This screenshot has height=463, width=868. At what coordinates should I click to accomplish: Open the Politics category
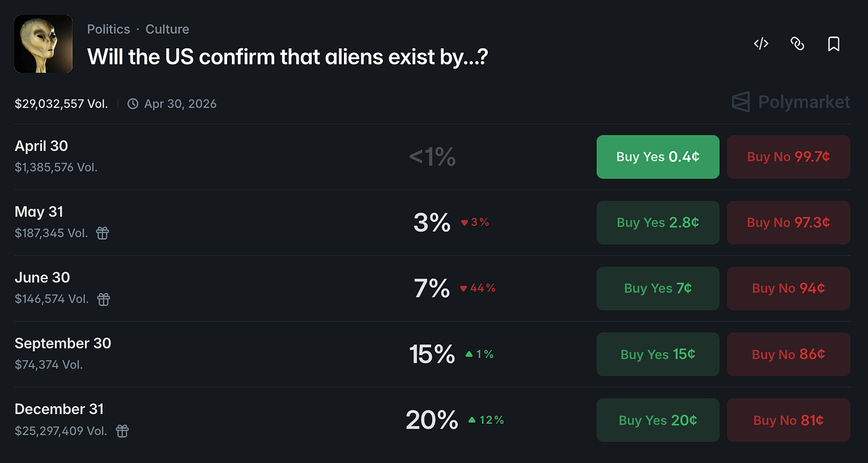click(108, 29)
